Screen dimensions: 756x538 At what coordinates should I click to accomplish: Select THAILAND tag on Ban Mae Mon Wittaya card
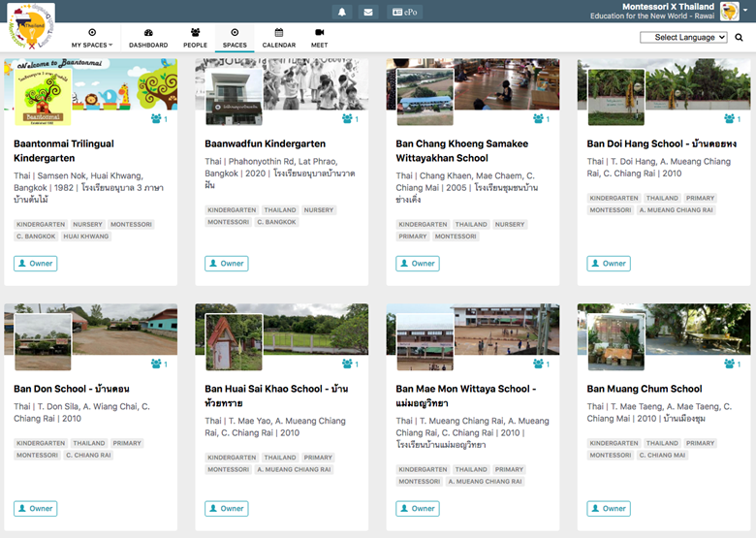471,469
